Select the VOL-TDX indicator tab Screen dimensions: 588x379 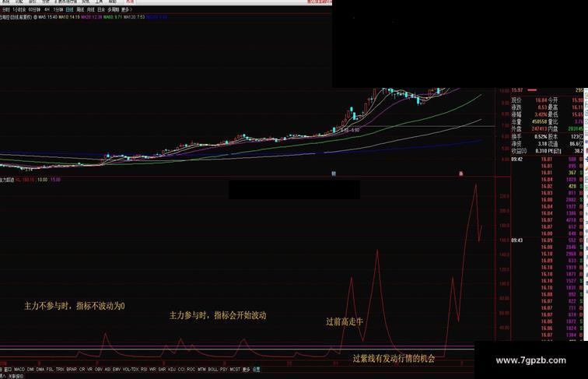pyautogui.click(x=131, y=370)
